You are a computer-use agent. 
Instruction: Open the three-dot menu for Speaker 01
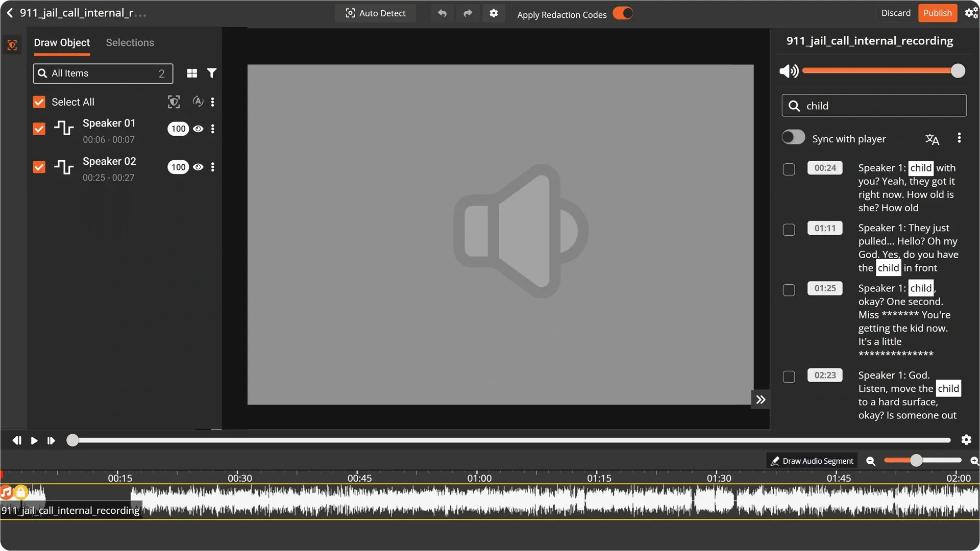click(x=213, y=129)
